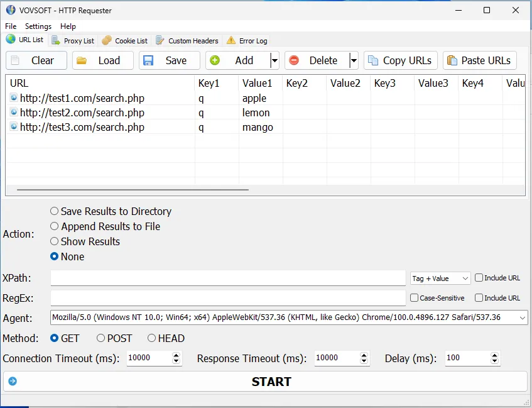The width and height of the screenshot is (532, 408).
Task: Open the Add button dropdown arrow
Action: [274, 60]
